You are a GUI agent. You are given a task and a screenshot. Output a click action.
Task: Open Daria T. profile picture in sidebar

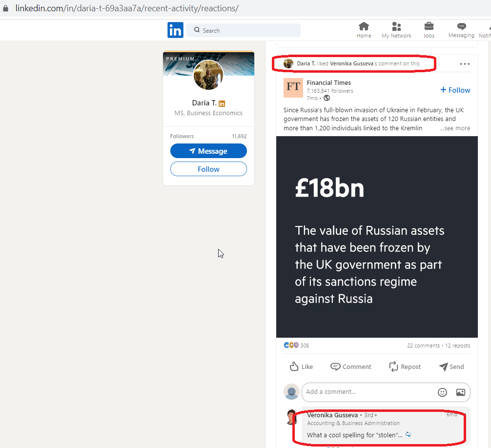click(x=208, y=75)
